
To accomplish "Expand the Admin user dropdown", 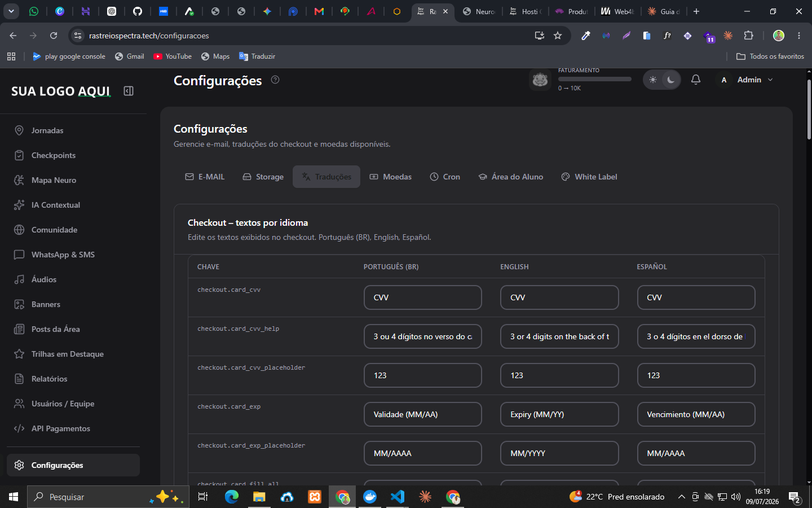I will click(747, 80).
